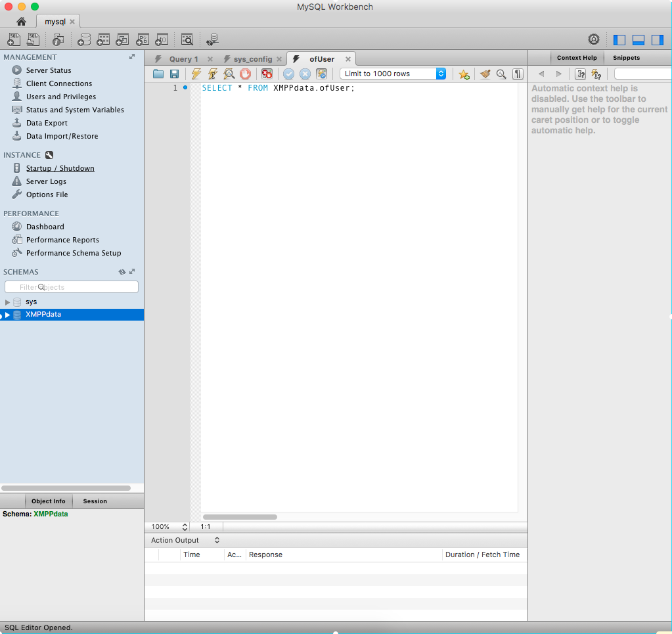Image resolution: width=672 pixels, height=634 pixels.
Task: Rollback the transaction X icon
Action: [x=305, y=74]
